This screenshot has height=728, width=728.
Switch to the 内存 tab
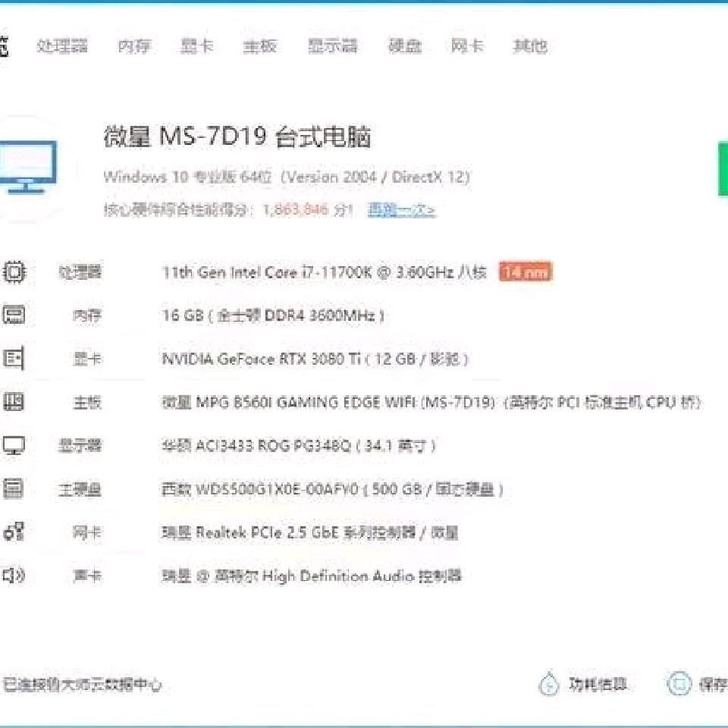click(x=134, y=46)
